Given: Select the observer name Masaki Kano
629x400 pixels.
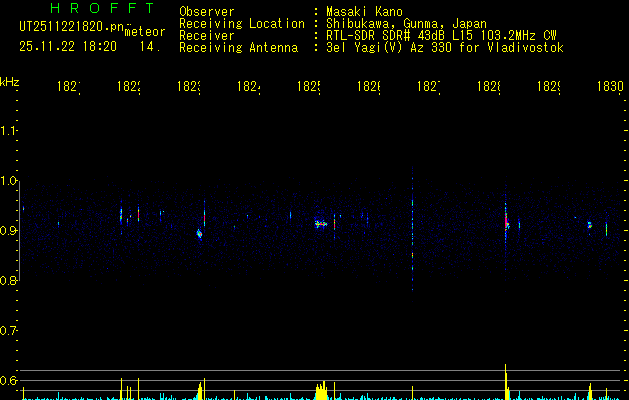Looking at the screenshot, I should pos(364,12).
